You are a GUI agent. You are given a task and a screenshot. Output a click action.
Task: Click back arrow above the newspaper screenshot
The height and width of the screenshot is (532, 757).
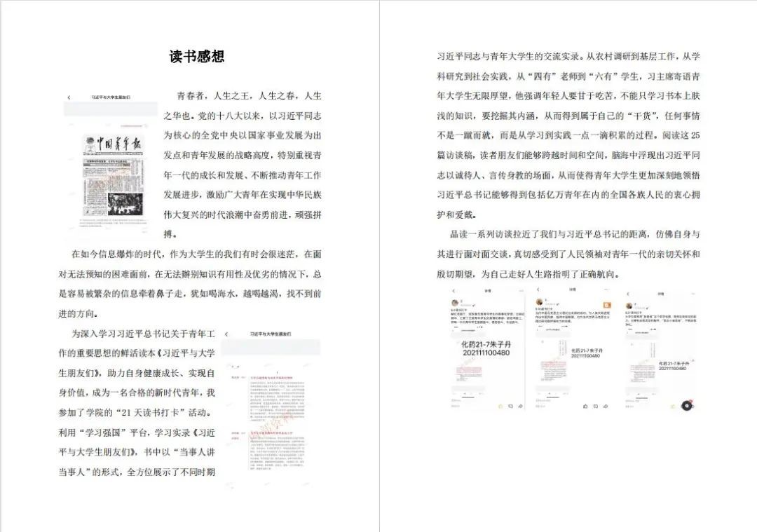click(x=69, y=97)
